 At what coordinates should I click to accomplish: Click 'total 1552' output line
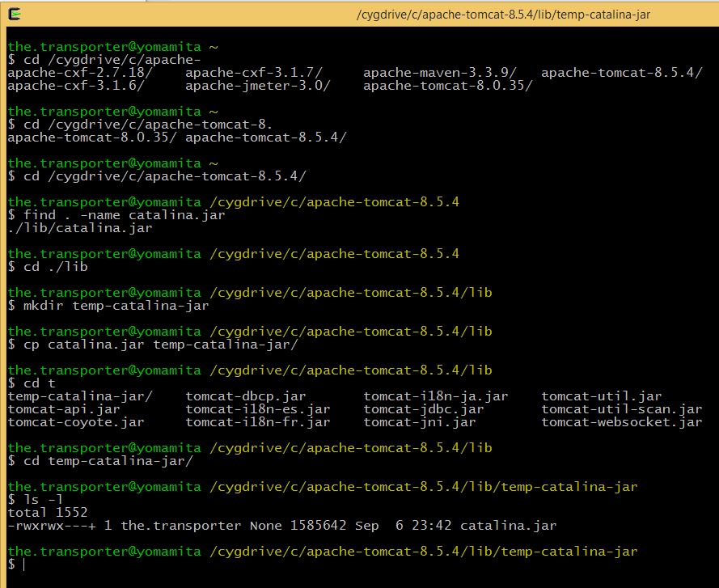pyautogui.click(x=47, y=513)
